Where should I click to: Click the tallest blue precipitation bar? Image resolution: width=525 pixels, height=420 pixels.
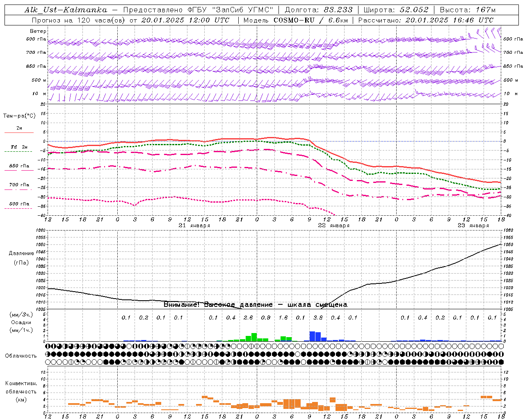click(x=312, y=336)
